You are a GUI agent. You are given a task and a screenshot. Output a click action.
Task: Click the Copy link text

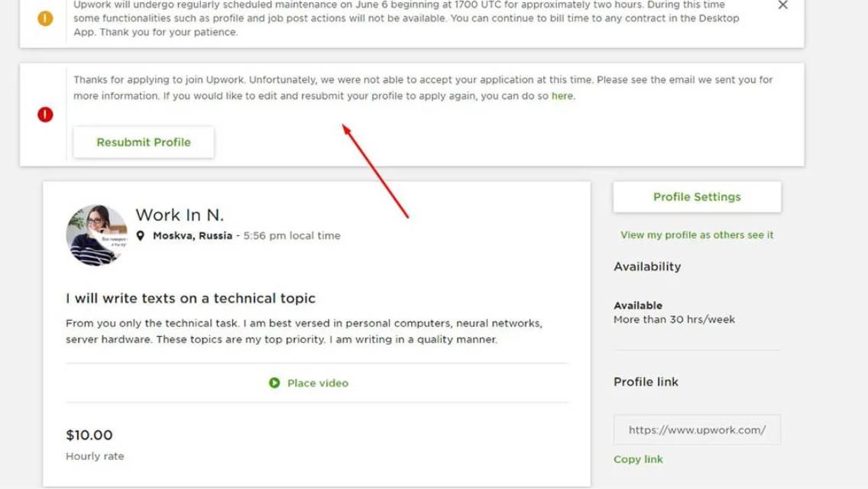(x=638, y=459)
